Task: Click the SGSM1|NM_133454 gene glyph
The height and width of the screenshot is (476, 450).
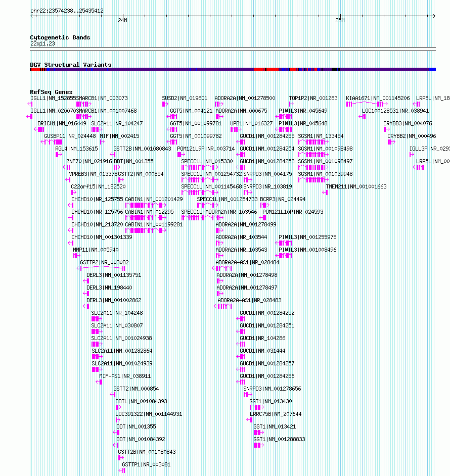Action: point(313,142)
